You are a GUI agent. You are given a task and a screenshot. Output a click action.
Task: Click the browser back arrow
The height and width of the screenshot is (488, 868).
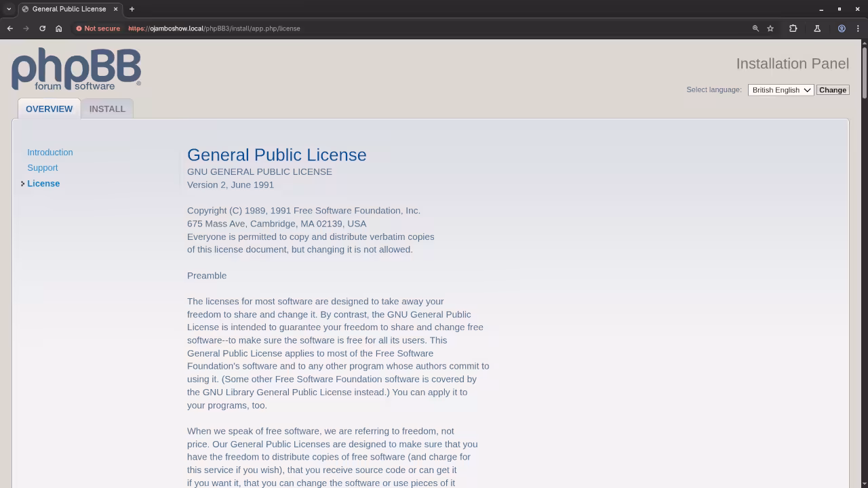pyautogui.click(x=10, y=28)
